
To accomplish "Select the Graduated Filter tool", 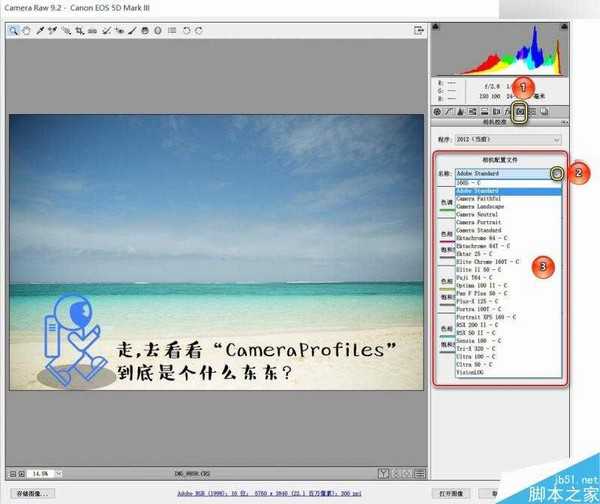I will pos(145,31).
